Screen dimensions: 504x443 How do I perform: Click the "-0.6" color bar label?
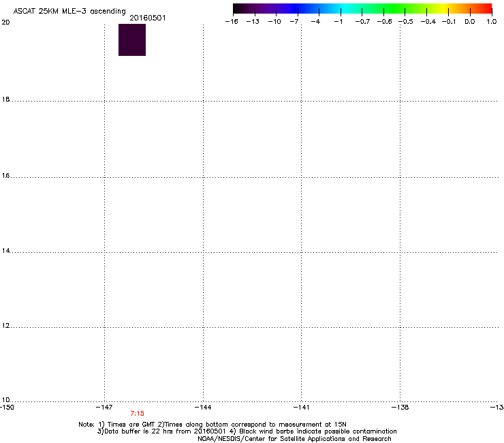[384, 22]
